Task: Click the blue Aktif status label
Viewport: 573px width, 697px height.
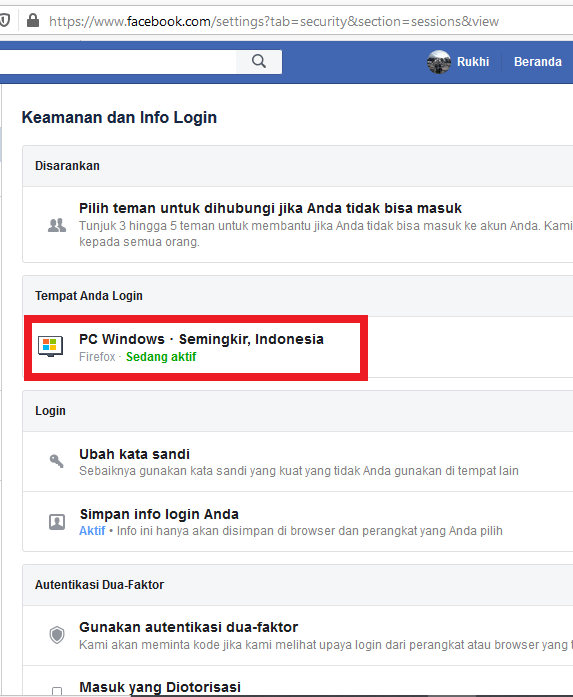Action: 92,531
